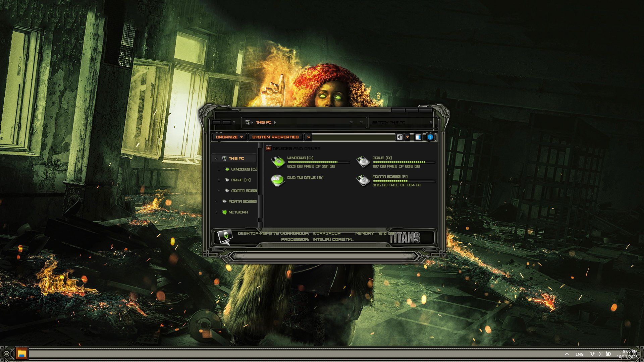Open the blue Help icon
Viewport: 644px width, 362px height.
pyautogui.click(x=430, y=137)
